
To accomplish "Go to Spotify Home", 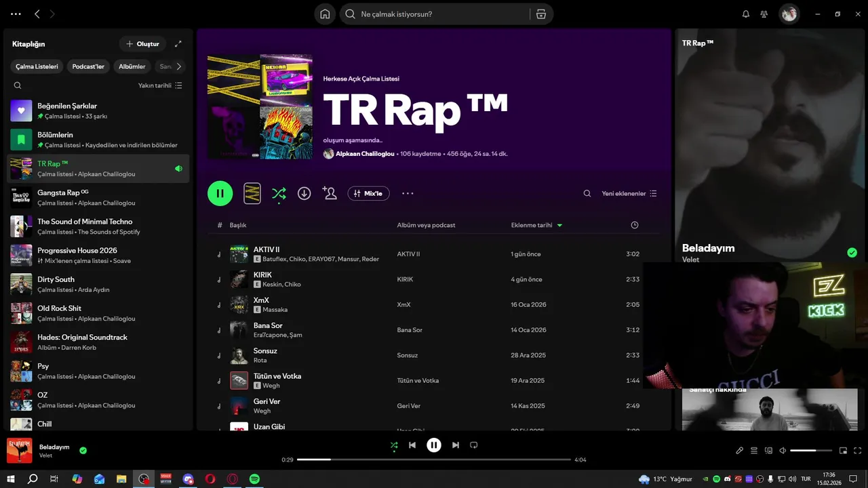I will point(325,14).
